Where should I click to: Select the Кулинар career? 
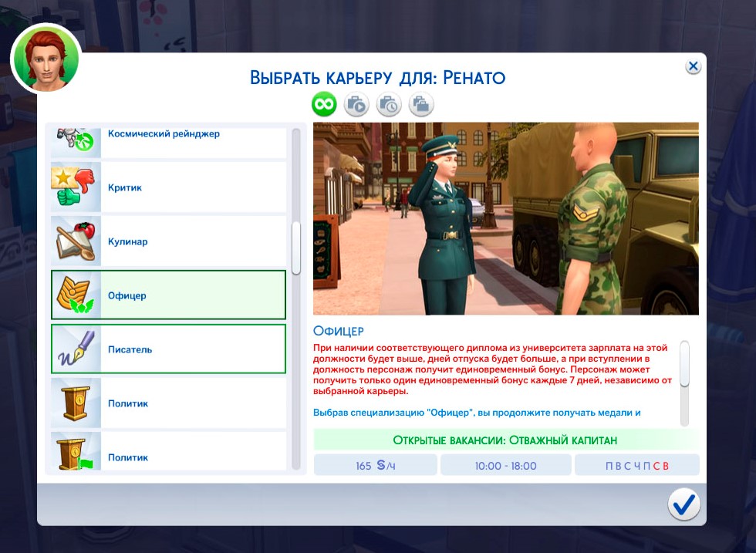[168, 241]
